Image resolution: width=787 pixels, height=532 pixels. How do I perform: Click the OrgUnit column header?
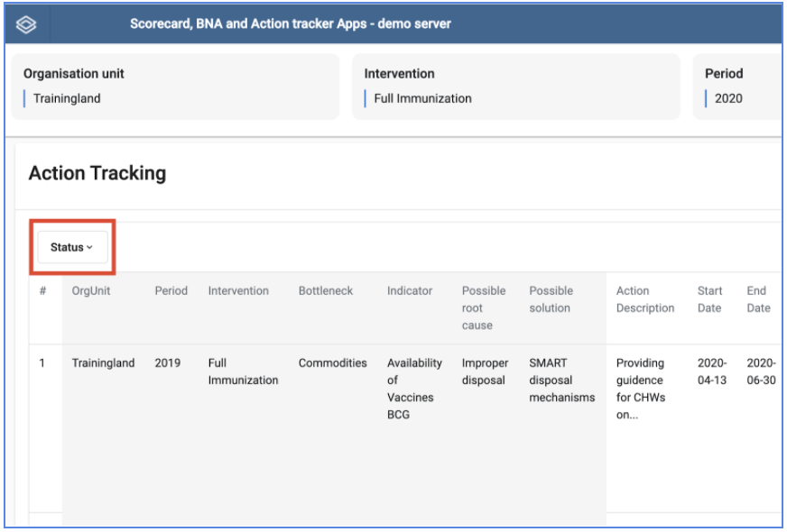[91, 291]
